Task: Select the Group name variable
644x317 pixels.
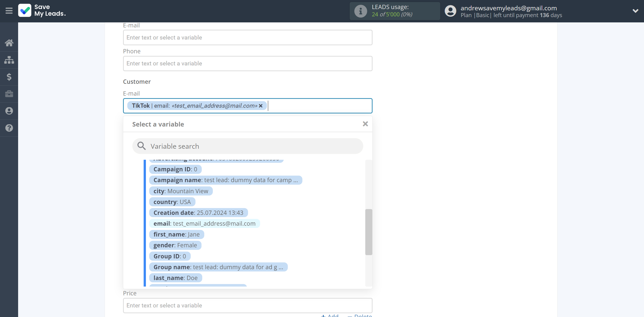Action: 218,267
